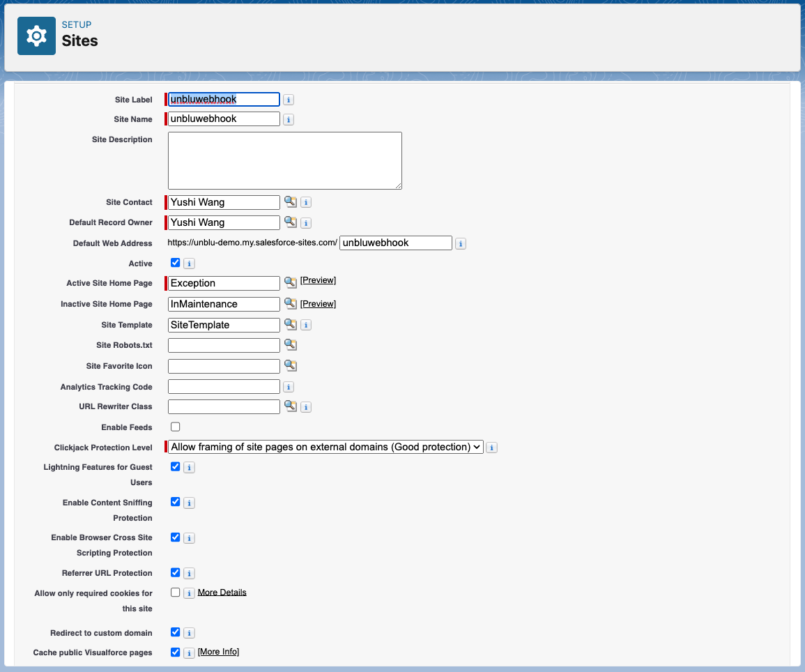The height and width of the screenshot is (672, 805).
Task: Uncheck the Active checkbox
Action: tap(175, 263)
